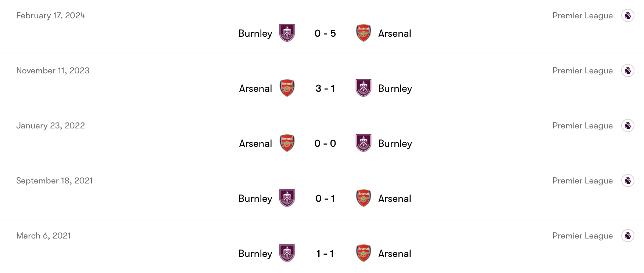
Task: Open the 1 - 1 match details from March 6
Action: tap(325, 253)
